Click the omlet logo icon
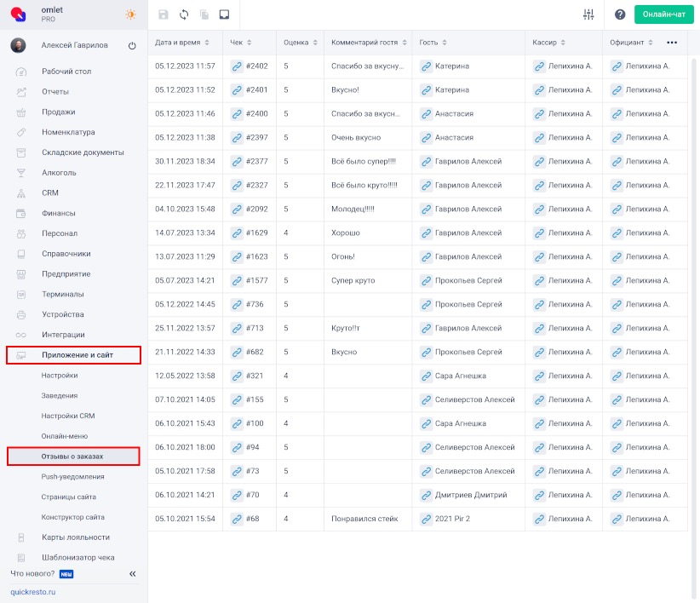This screenshot has height=603, width=700. (x=19, y=14)
